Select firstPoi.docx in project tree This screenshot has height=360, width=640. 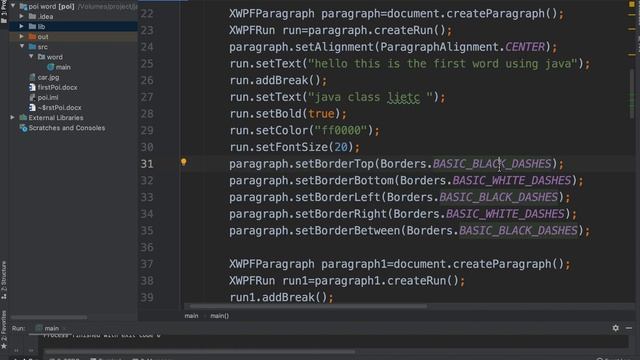[x=58, y=87]
